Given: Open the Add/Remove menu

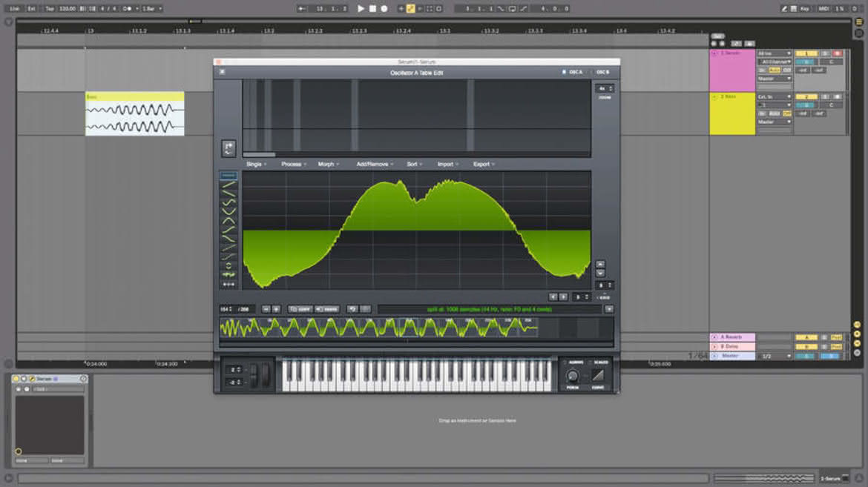Looking at the screenshot, I should (x=375, y=165).
